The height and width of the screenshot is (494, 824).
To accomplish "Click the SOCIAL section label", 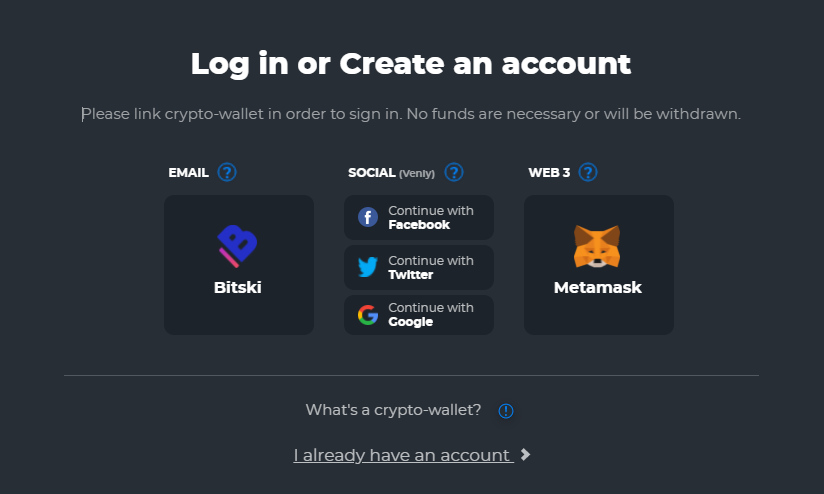I will click(372, 173).
